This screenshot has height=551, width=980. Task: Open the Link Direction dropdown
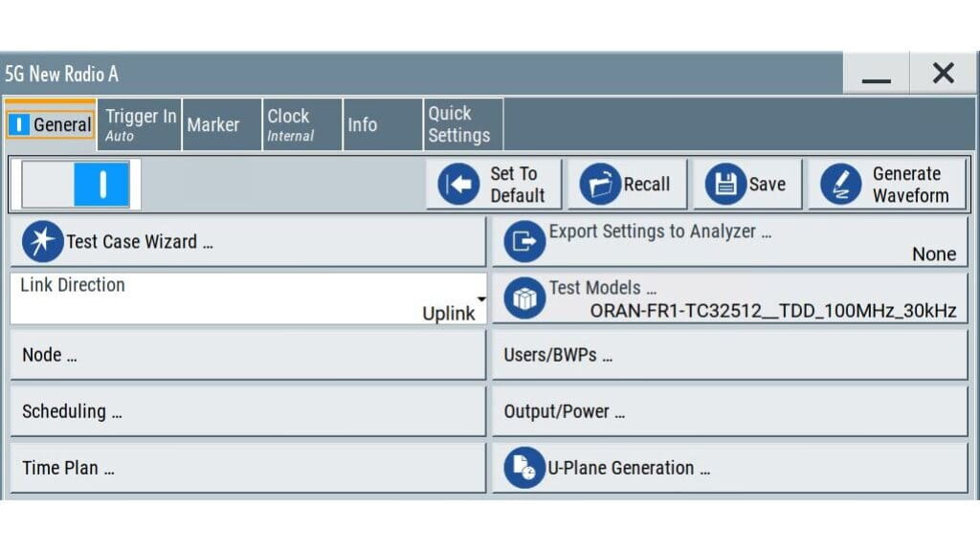478,298
